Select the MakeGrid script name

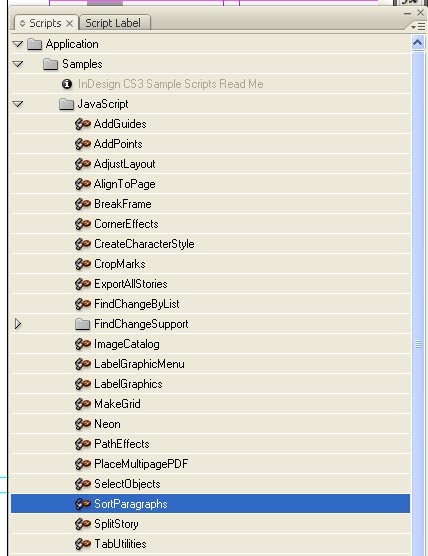tap(117, 404)
